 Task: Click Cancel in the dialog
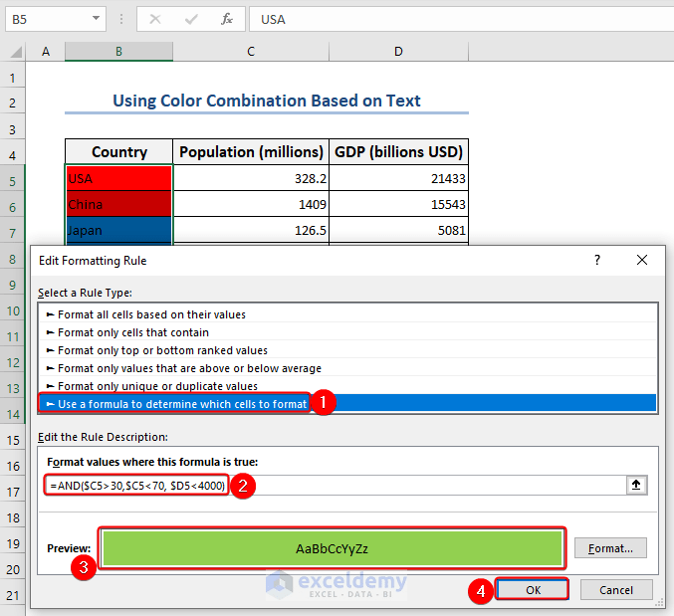[x=616, y=590]
